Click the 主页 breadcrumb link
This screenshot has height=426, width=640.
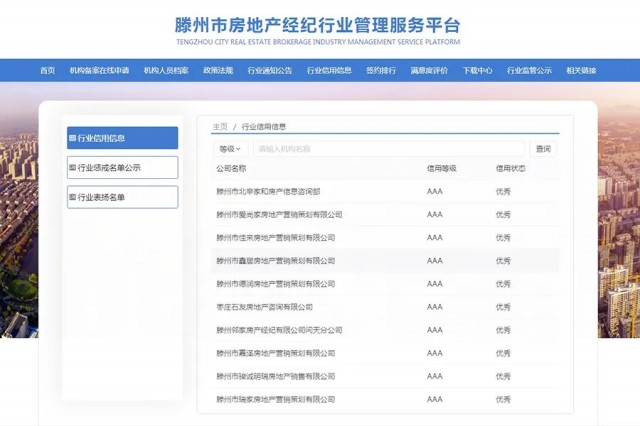point(219,127)
